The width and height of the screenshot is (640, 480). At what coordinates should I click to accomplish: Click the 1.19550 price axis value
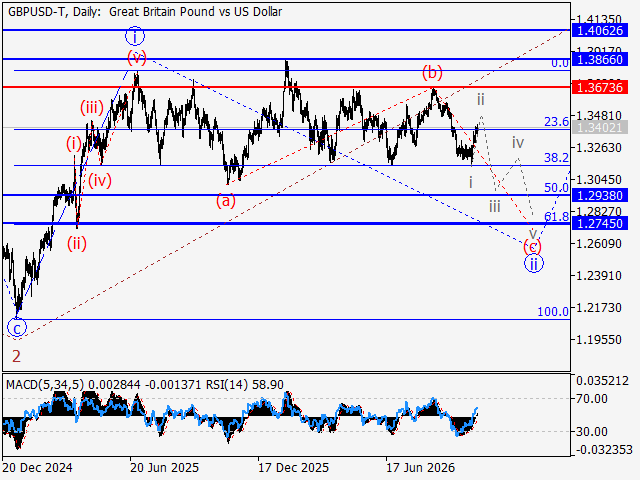598,340
